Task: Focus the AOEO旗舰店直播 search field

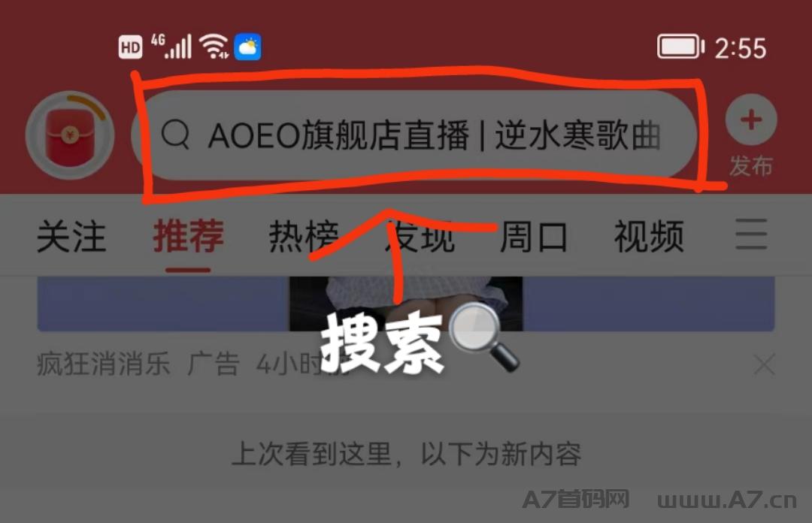Action: coord(414,135)
